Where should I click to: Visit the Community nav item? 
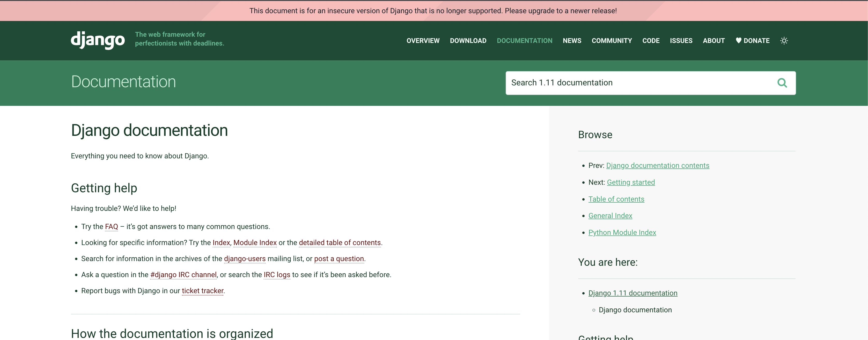612,41
